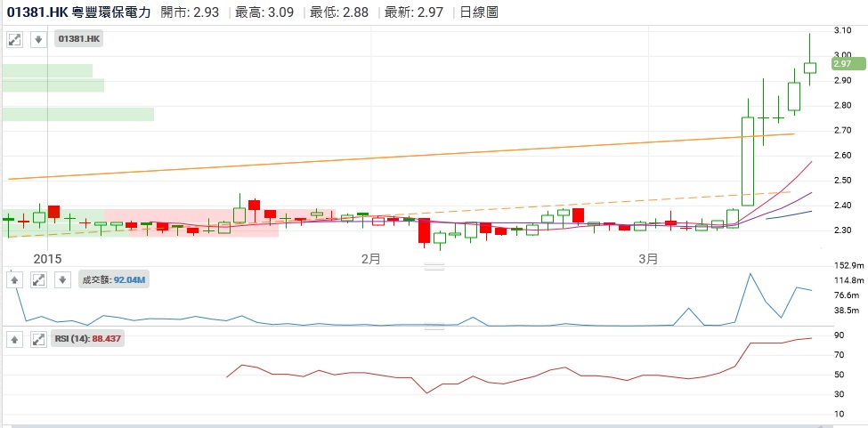Image resolution: width=868 pixels, height=428 pixels.
Task: Move the turnover (成交額) panel up
Action: 15,279
